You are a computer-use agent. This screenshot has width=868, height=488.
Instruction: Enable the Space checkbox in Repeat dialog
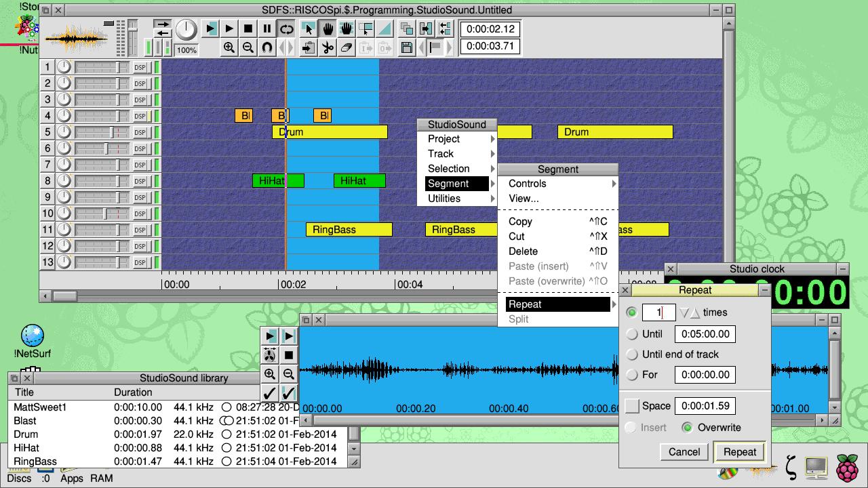tap(632, 406)
